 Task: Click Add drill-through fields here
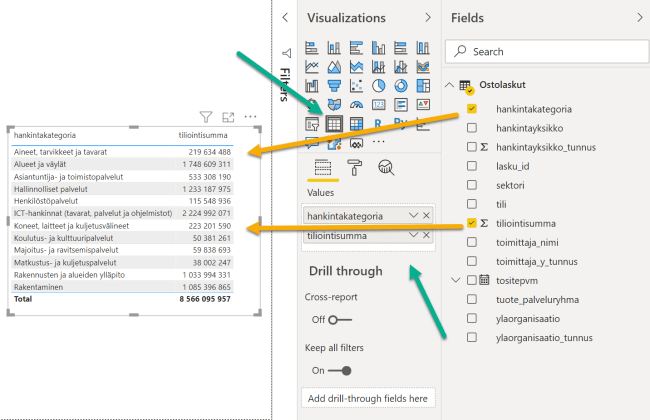368,399
